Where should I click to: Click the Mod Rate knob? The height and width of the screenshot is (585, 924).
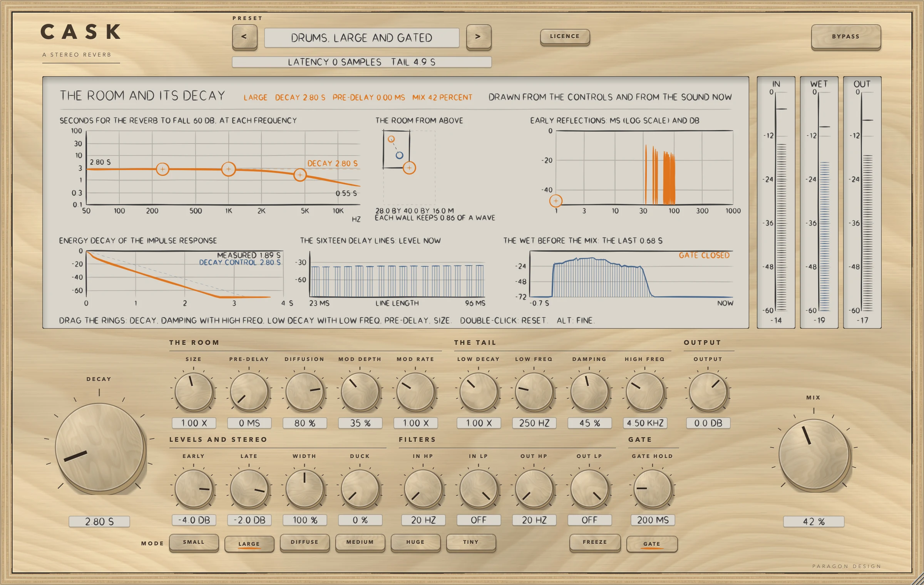[415, 391]
